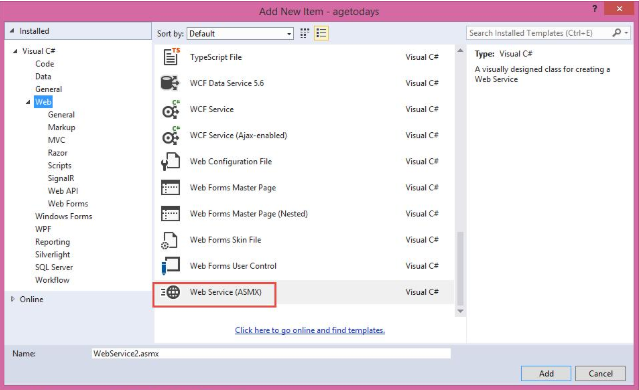Select General under Visual C#
639x390 pixels.
click(48, 89)
